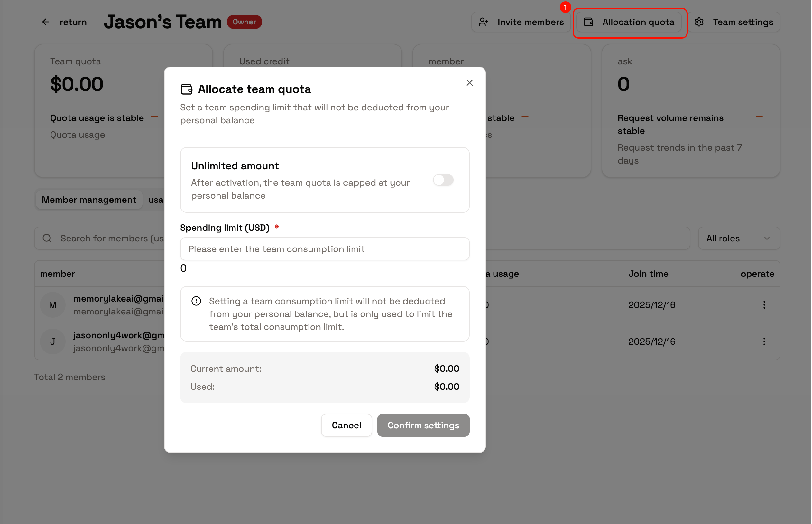Image resolution: width=812 pixels, height=524 pixels.
Task: Open the Allocation quota wallet icon
Action: coord(588,22)
